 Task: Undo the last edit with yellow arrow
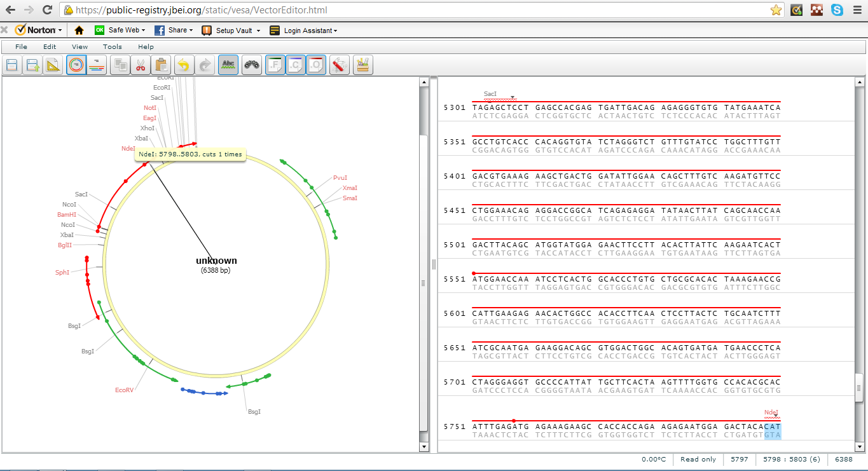coord(184,65)
